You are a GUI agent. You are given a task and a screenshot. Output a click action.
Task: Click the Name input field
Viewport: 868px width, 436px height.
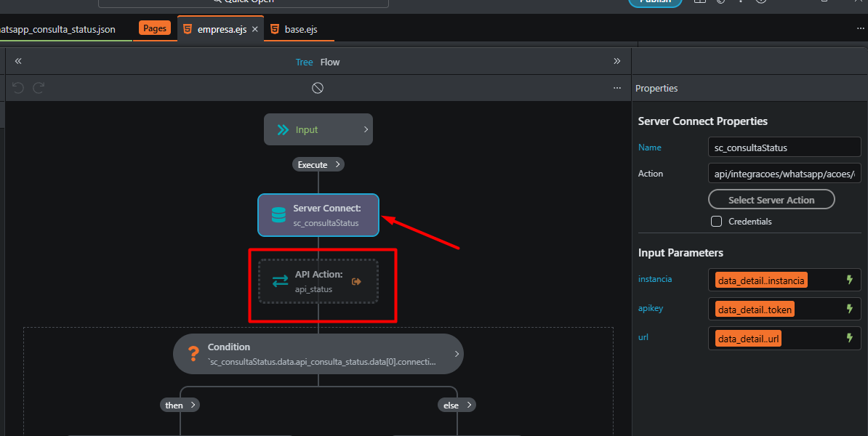(x=784, y=148)
